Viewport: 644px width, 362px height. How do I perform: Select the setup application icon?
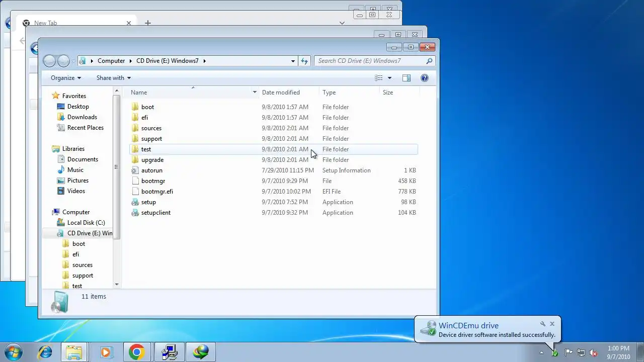click(x=135, y=202)
